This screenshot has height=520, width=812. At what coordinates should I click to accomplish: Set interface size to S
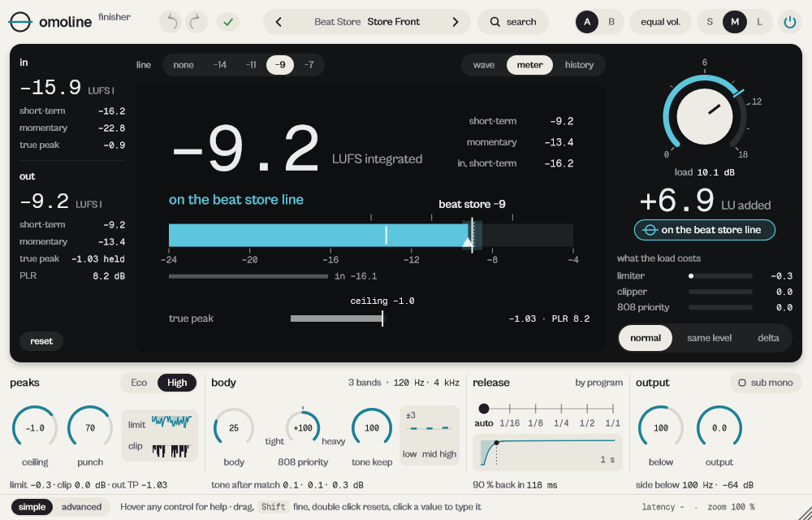pyautogui.click(x=710, y=22)
